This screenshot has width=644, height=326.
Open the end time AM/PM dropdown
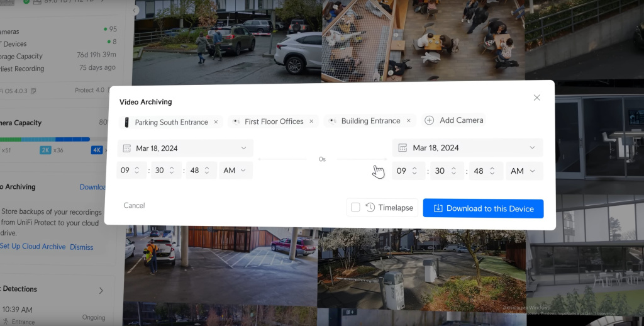525,171
